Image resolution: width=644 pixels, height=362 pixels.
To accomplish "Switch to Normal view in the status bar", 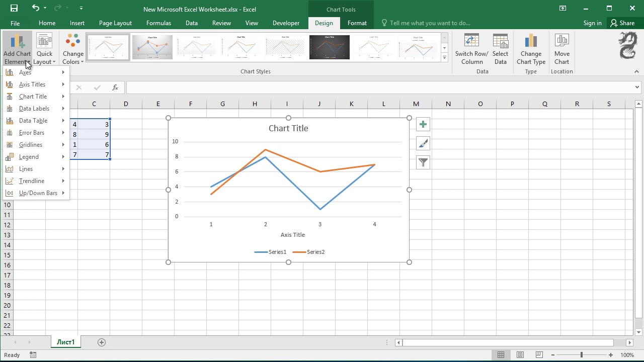I will [x=501, y=355].
